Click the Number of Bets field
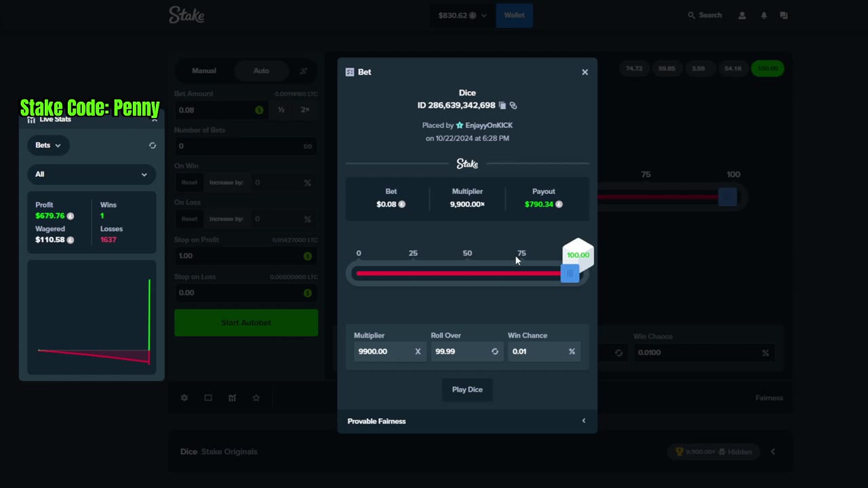 click(245, 146)
